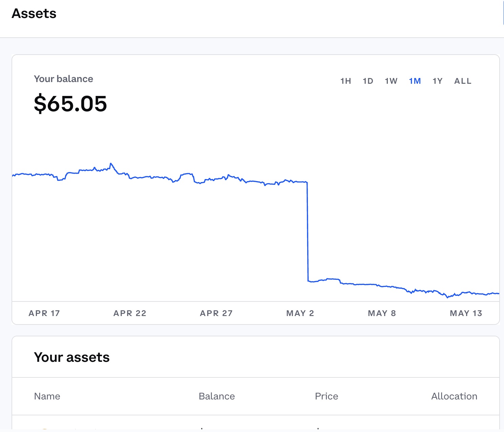Sort assets by Name column
Image resolution: width=504 pixels, height=432 pixels.
(x=47, y=396)
